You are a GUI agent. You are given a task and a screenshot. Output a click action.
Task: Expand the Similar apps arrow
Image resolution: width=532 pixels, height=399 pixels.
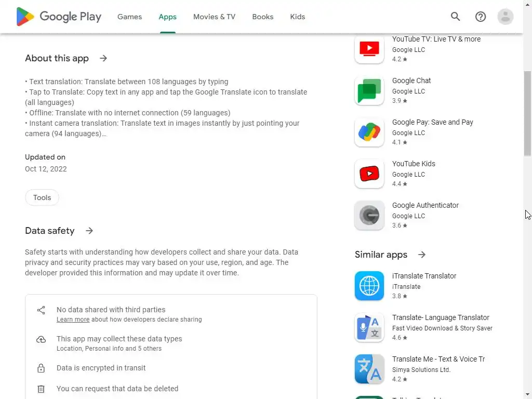click(422, 255)
